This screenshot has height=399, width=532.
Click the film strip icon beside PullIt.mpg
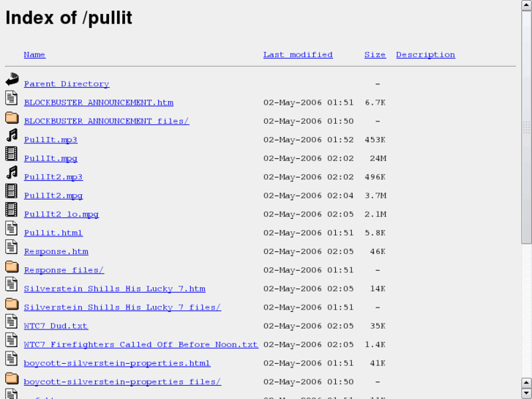11,154
